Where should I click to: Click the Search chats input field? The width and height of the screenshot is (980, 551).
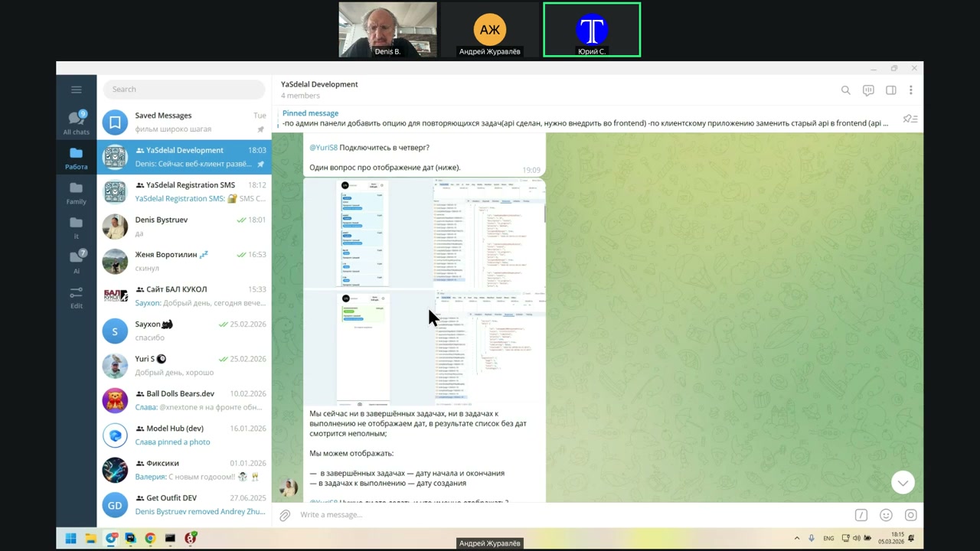(184, 90)
